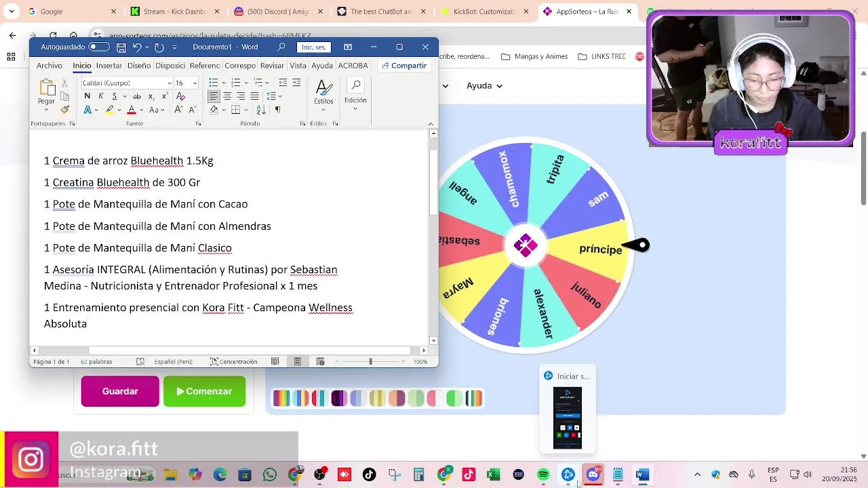Click the magenta Guardar button on the webpage
The width and height of the screenshot is (868, 488).
[120, 392]
